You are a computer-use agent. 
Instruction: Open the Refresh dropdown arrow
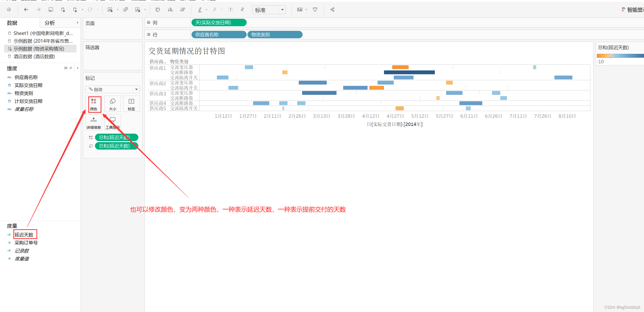[98, 10]
